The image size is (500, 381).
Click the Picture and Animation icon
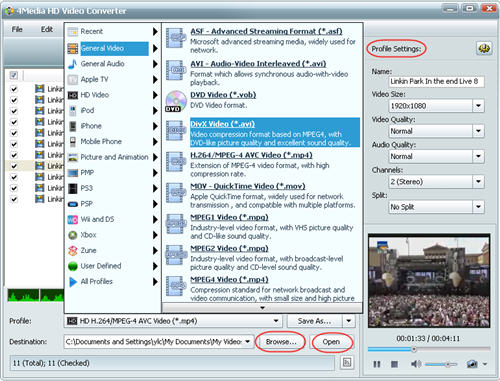click(x=72, y=157)
